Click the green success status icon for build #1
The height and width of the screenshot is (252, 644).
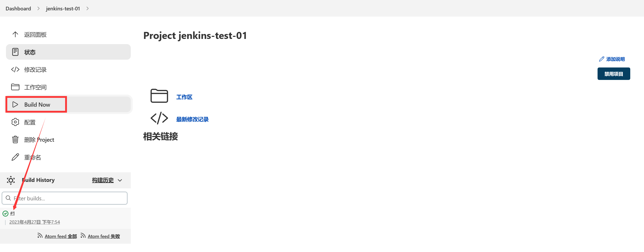click(5, 214)
